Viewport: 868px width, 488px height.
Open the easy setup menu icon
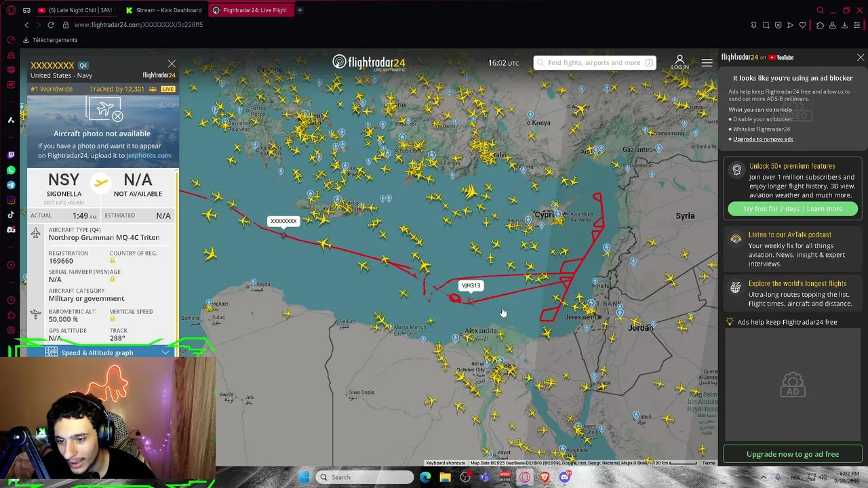858,25
